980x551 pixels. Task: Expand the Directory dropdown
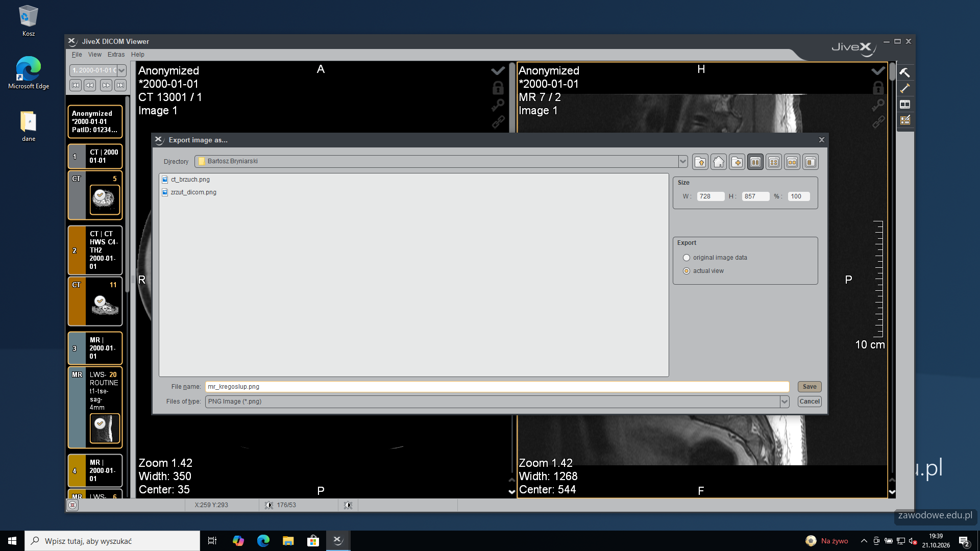[683, 161]
